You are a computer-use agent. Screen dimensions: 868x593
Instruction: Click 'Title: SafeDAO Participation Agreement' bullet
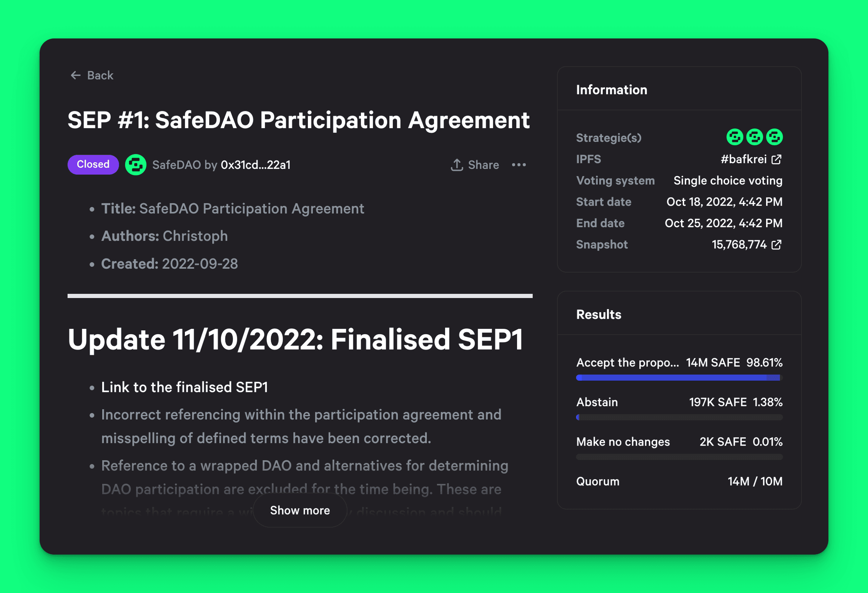click(x=233, y=208)
